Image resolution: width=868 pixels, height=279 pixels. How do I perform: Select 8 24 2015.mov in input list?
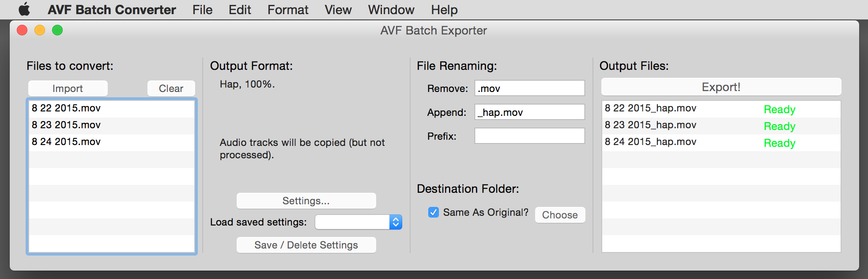[x=111, y=142]
